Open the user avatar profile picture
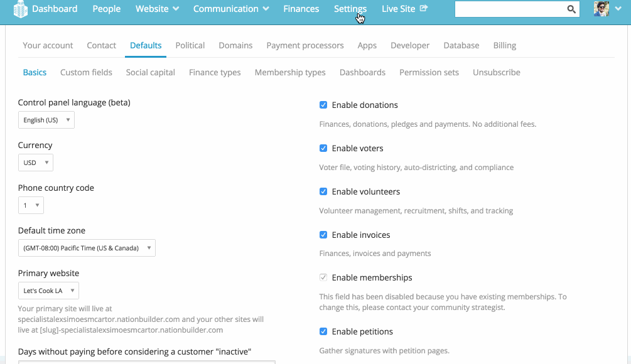Screen dimensions: 631x364 click(601, 8)
